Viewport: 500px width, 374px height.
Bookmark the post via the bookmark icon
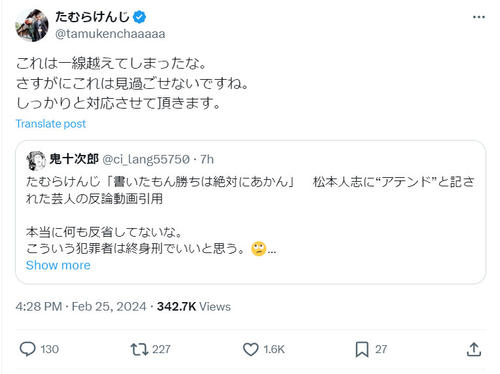(362, 349)
